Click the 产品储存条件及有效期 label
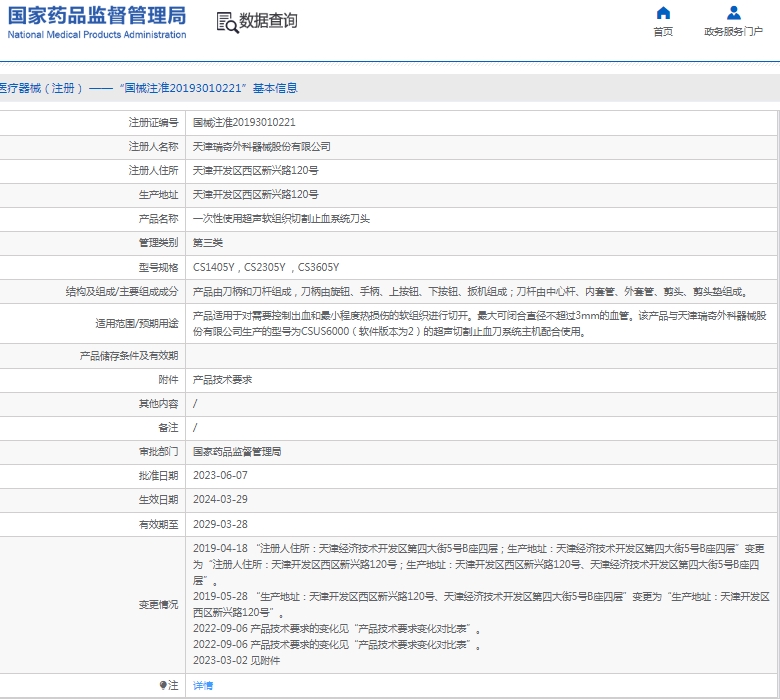 click(129, 356)
